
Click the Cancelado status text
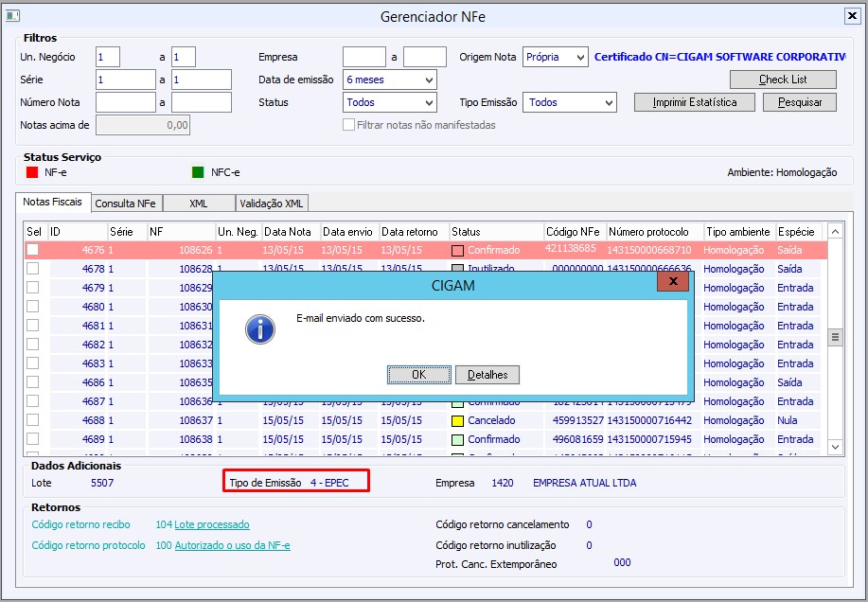click(x=491, y=420)
